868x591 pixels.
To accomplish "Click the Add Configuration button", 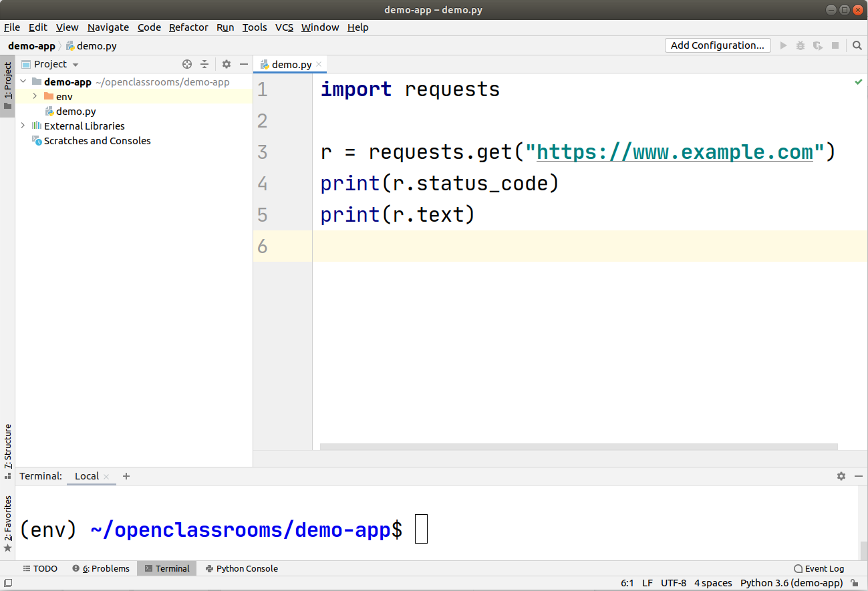I will point(717,45).
